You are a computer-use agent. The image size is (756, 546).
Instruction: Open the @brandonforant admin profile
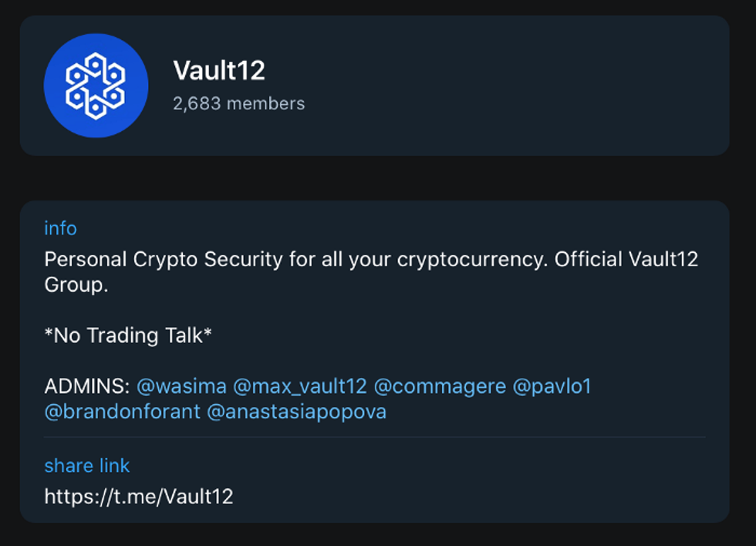(x=122, y=412)
